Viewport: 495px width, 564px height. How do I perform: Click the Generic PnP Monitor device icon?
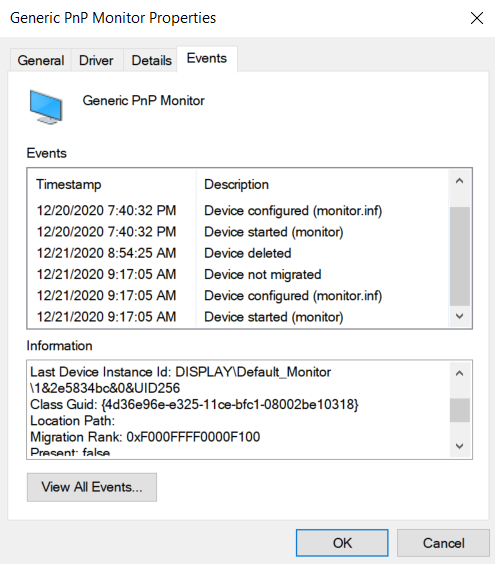click(46, 107)
